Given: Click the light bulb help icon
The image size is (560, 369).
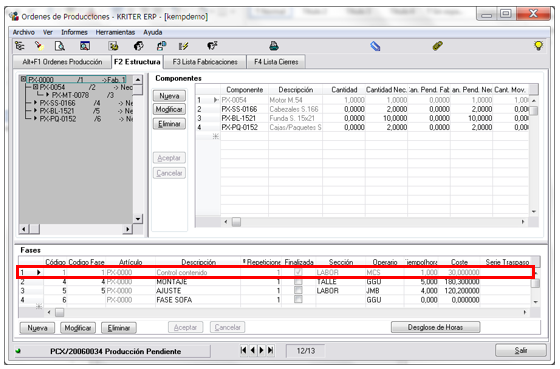Looking at the screenshot, I should tap(538, 46).
